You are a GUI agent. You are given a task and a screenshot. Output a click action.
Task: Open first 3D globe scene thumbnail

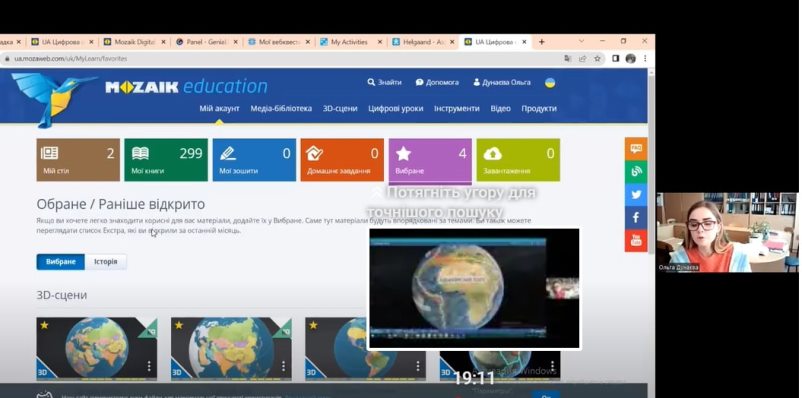tap(97, 349)
